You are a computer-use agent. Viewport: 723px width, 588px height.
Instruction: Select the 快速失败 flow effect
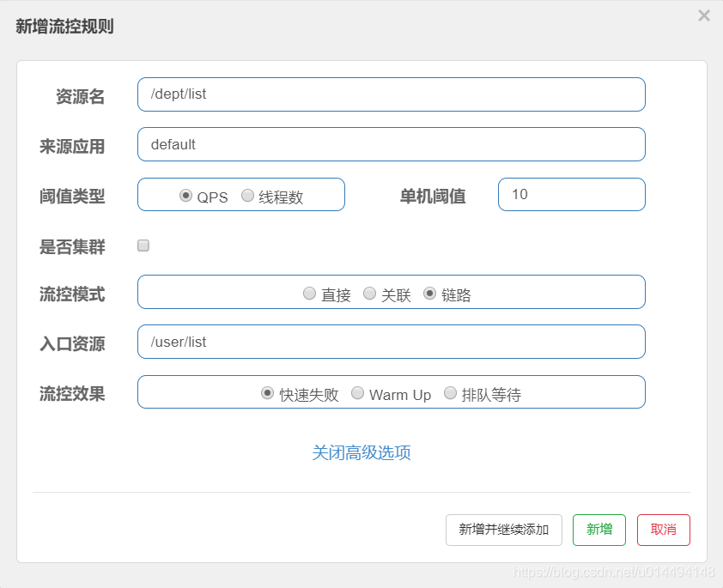[267, 393]
